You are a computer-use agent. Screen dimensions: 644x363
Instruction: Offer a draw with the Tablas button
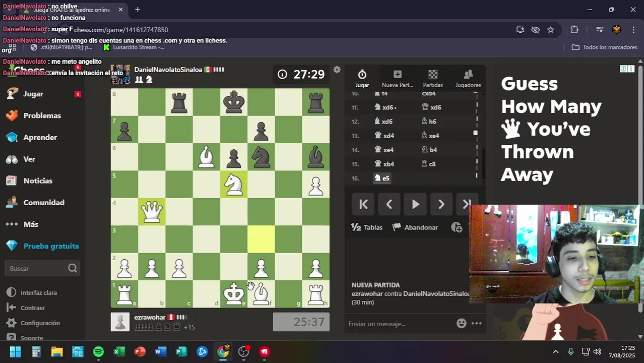click(x=367, y=227)
